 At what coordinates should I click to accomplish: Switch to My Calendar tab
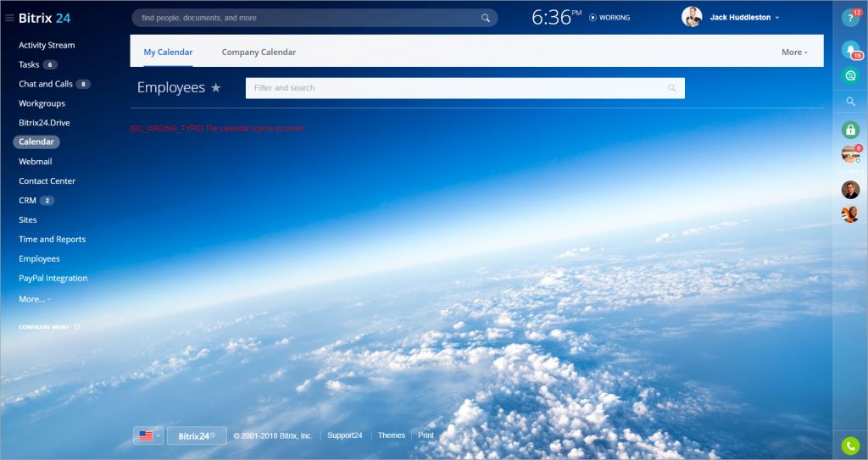coord(168,52)
